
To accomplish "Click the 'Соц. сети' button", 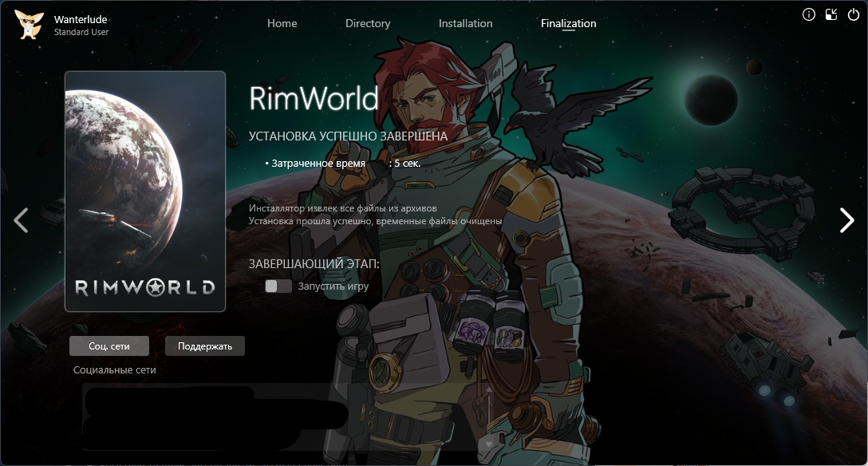I will [x=109, y=346].
